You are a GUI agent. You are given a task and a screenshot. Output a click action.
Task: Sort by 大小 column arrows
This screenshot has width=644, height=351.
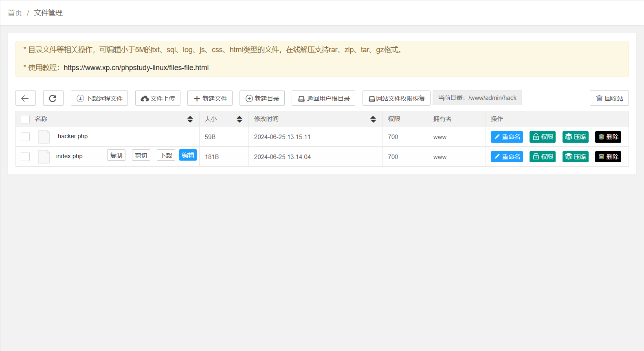[x=240, y=119]
